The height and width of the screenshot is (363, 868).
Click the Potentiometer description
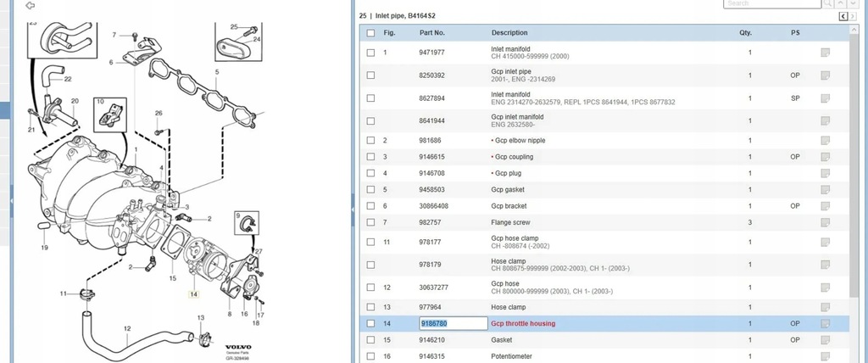[511, 356]
